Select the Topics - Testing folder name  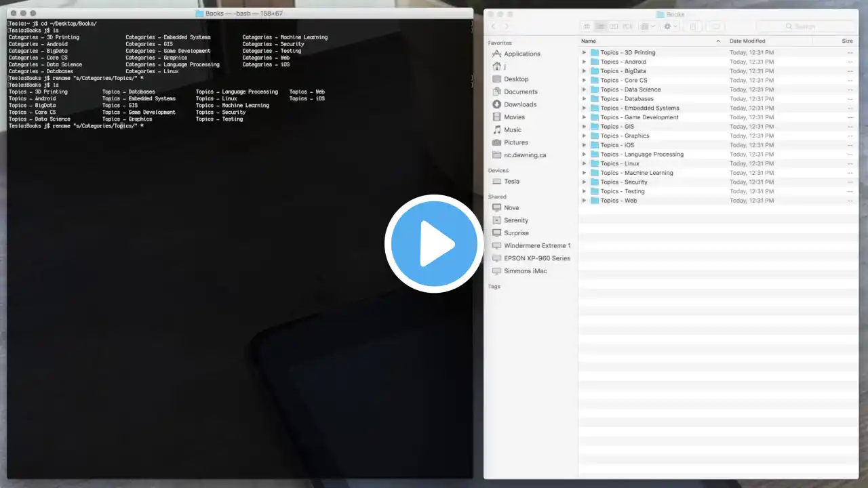point(623,191)
